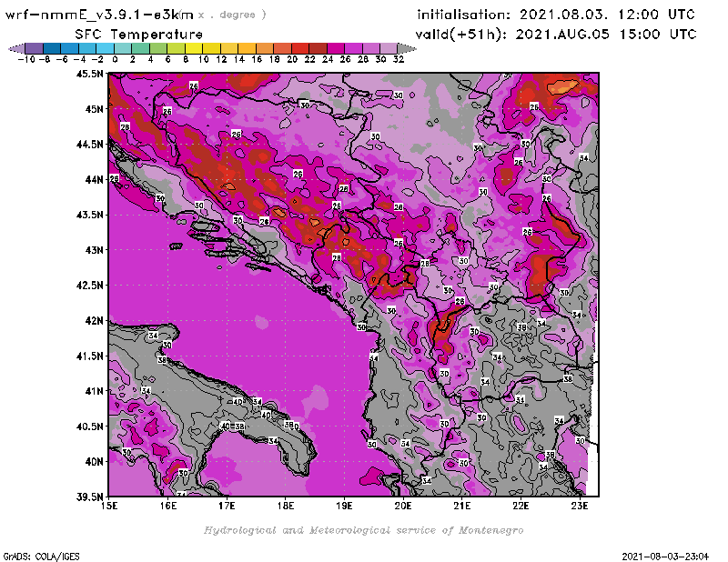This screenshot has height=562, width=728.
Task: Select the yellow-green 6 to 8 legend swatch
Action: [x=176, y=48]
